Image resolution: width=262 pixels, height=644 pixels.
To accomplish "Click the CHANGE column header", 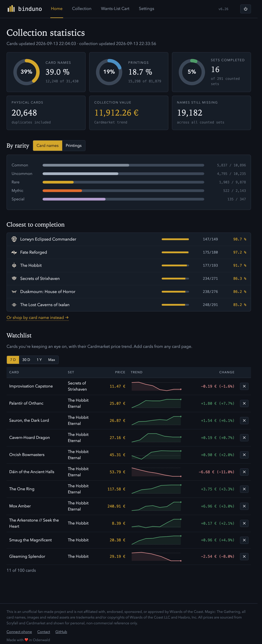I will click(227, 372).
